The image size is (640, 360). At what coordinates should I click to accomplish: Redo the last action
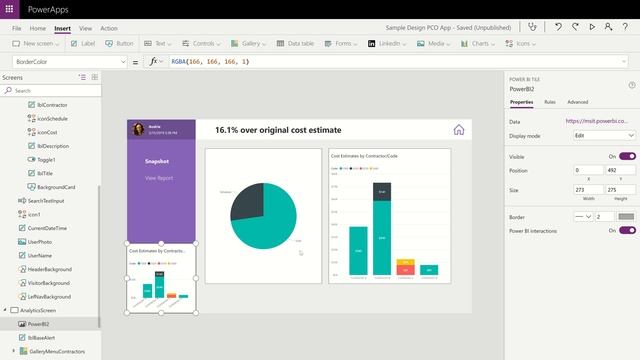575,27
